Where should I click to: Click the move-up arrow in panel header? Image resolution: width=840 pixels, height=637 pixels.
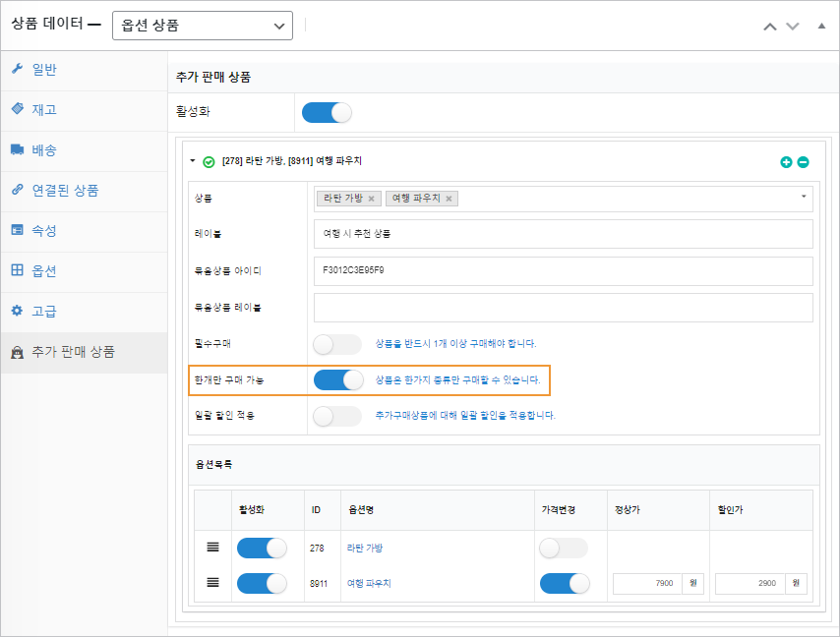click(x=770, y=26)
